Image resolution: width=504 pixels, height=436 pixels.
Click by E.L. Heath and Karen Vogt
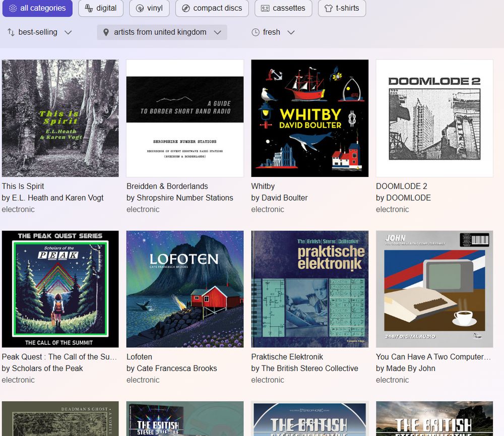(x=52, y=198)
